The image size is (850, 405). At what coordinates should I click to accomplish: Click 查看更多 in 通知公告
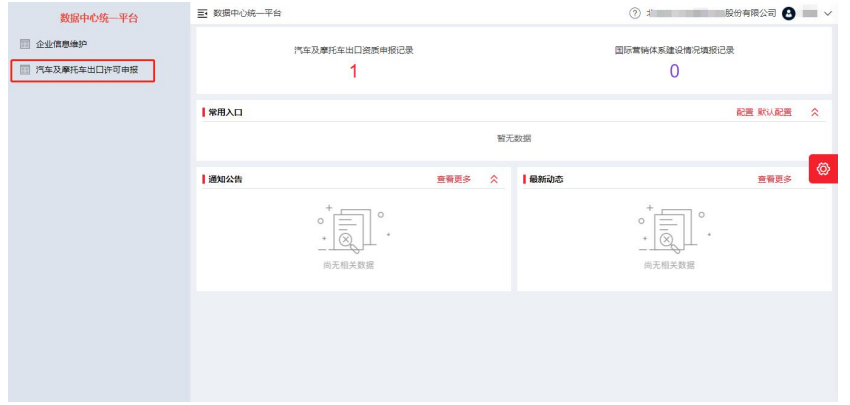(454, 179)
